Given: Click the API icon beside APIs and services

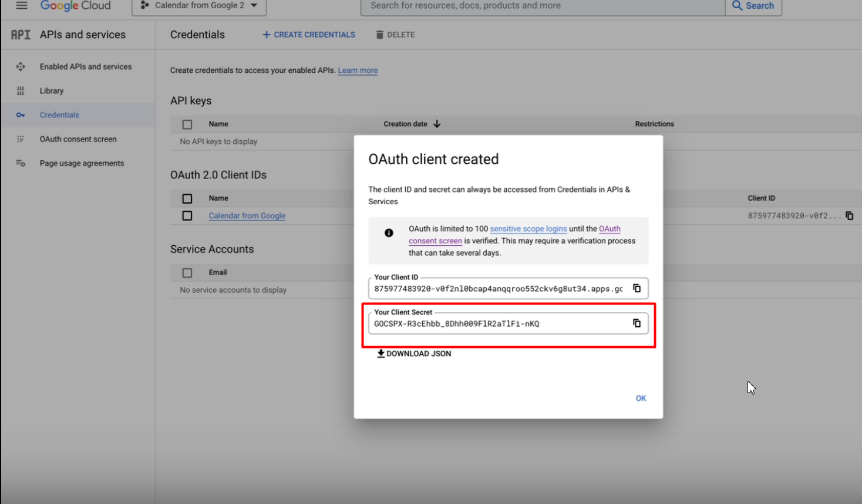Looking at the screenshot, I should pos(21,35).
